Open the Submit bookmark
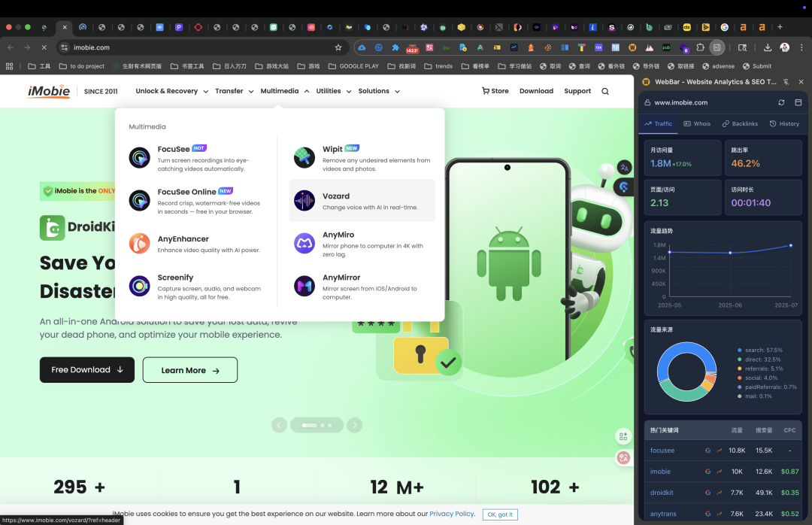The width and height of the screenshot is (812, 525). click(757, 66)
